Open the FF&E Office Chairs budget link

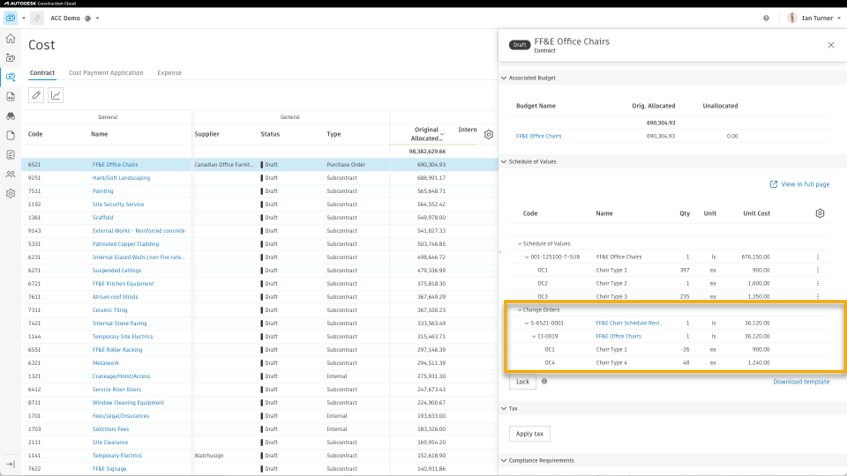point(539,136)
